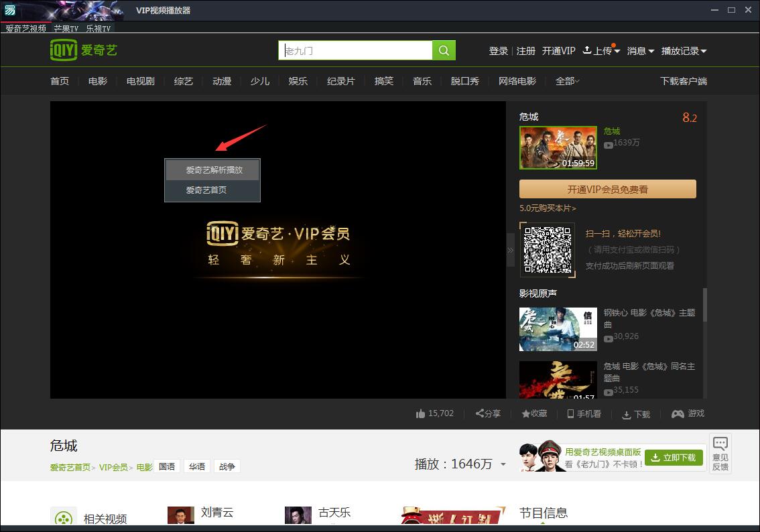
Task: Click the 危城 movie thumbnail 01:59:59
Action: (558, 148)
